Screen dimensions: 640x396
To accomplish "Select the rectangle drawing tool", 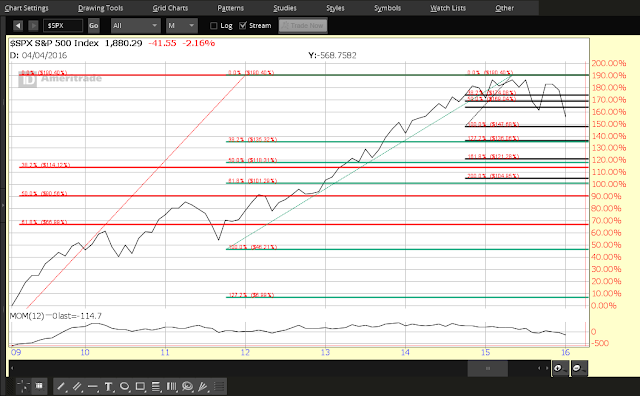I will (140, 386).
